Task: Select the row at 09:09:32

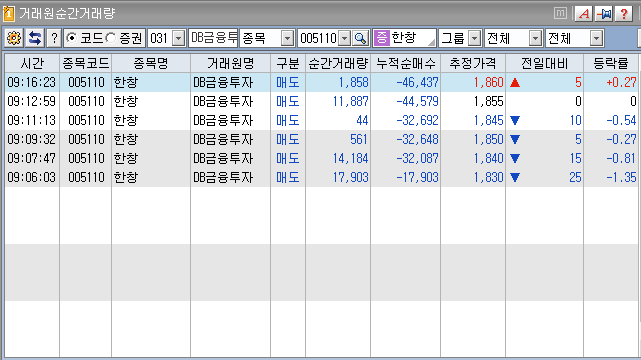Action: pyautogui.click(x=321, y=139)
